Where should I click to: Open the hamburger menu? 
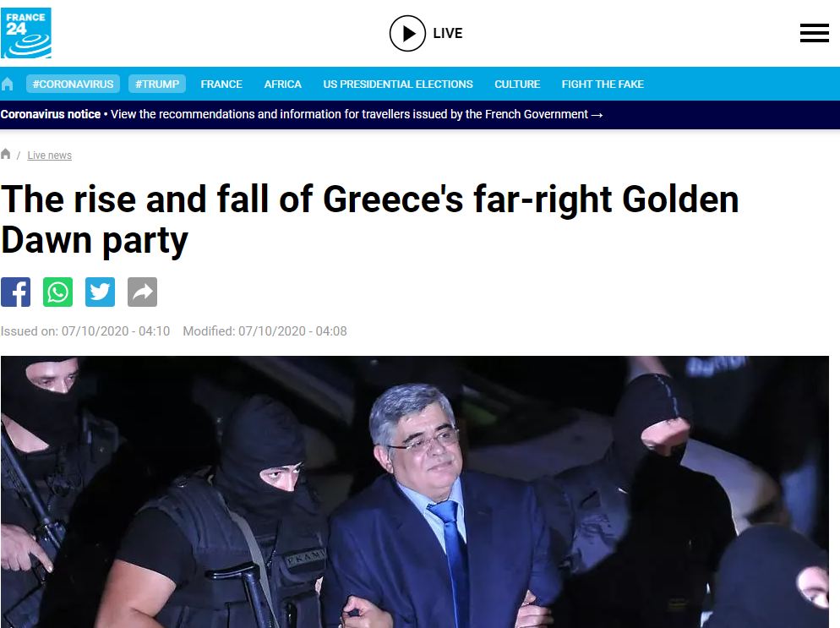(x=815, y=33)
